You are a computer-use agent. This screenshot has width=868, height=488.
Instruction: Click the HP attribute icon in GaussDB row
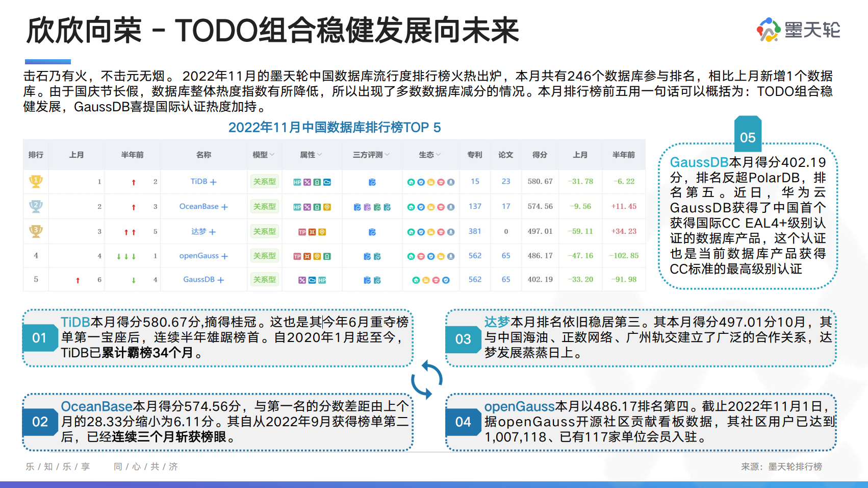point(322,280)
